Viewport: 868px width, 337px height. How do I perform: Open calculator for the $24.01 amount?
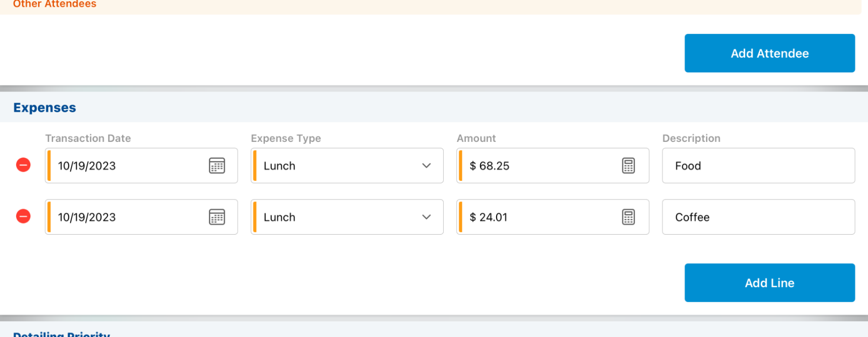point(628,217)
